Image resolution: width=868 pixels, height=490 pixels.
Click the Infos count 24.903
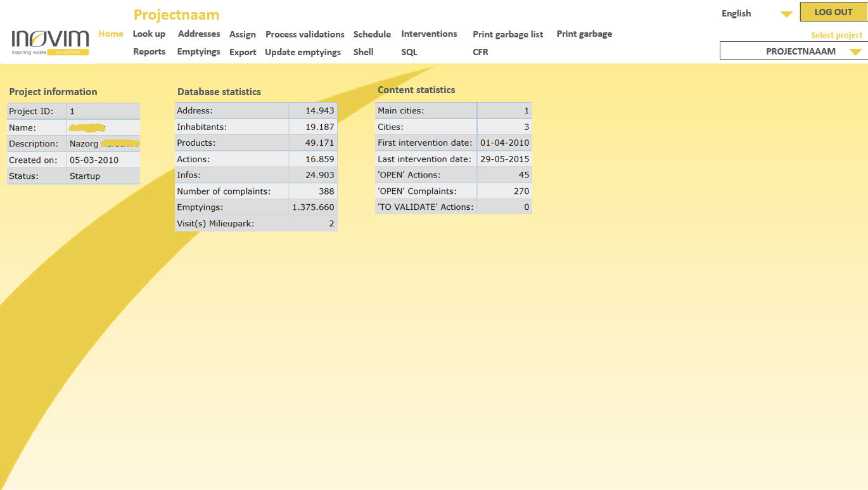320,175
